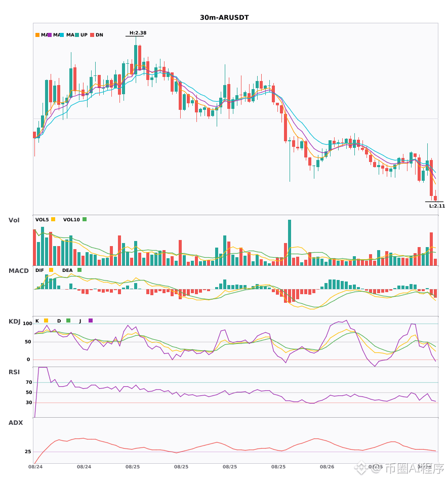Click the 100 axis value in KDJ
Viewport: 448px width, 481px height.
(27, 324)
